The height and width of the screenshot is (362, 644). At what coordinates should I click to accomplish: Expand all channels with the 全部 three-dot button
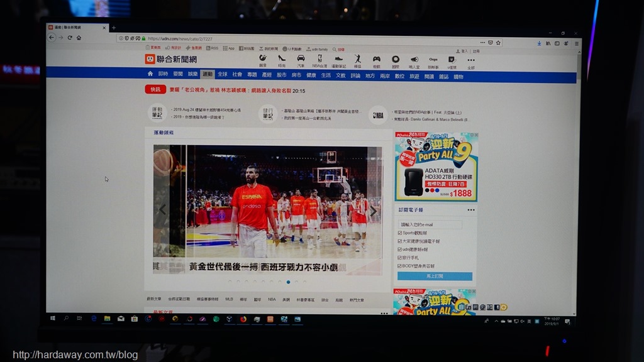tap(471, 63)
